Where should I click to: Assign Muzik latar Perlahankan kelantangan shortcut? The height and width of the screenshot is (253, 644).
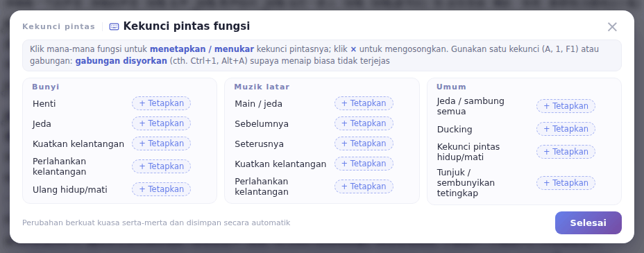coord(364,186)
